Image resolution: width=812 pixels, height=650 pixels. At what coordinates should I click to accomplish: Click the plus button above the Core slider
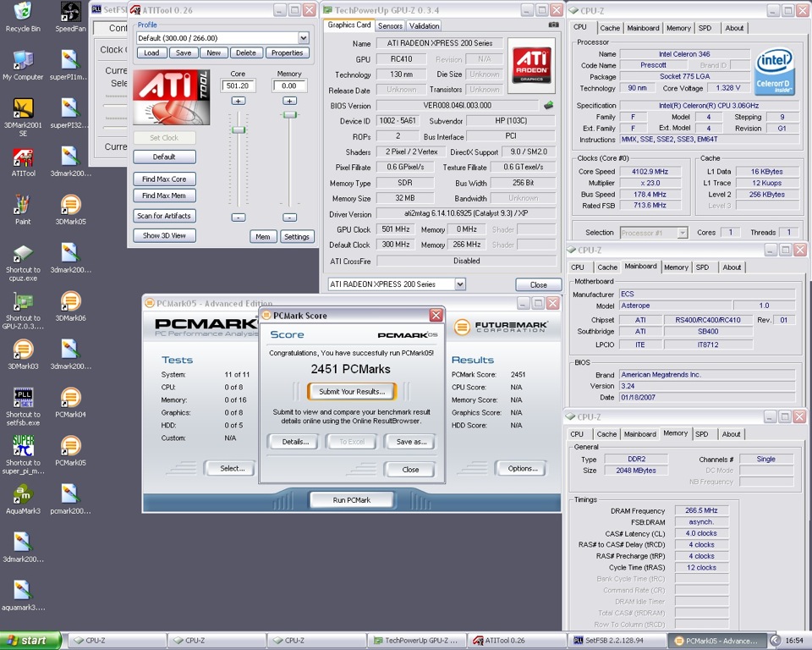tap(239, 101)
